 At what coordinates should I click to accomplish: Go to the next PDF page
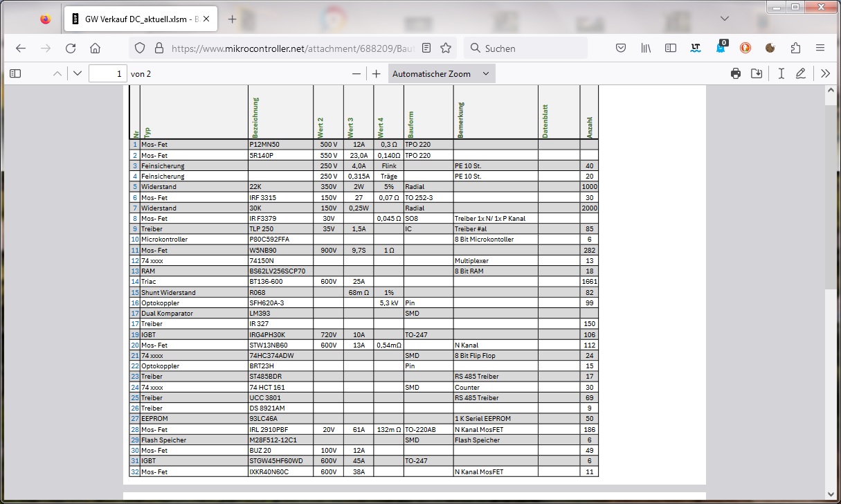click(77, 73)
